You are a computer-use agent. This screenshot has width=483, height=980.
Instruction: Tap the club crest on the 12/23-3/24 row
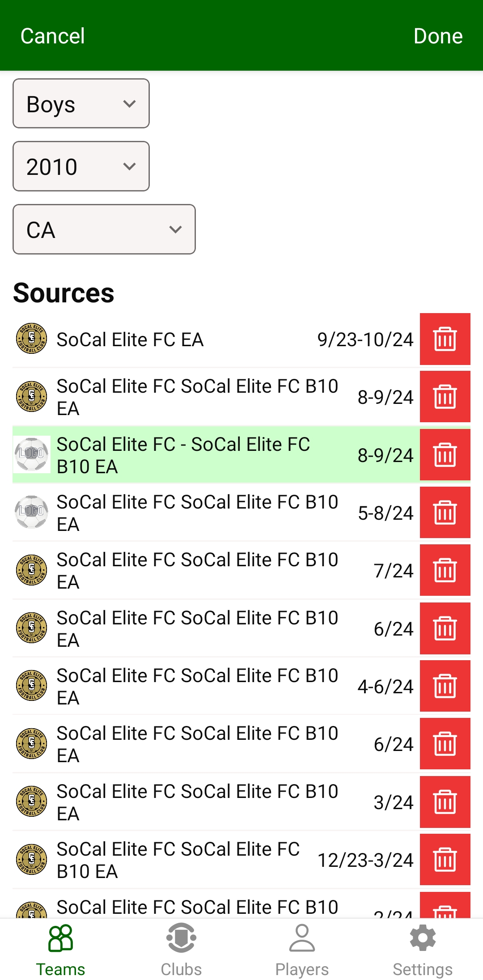click(x=31, y=859)
